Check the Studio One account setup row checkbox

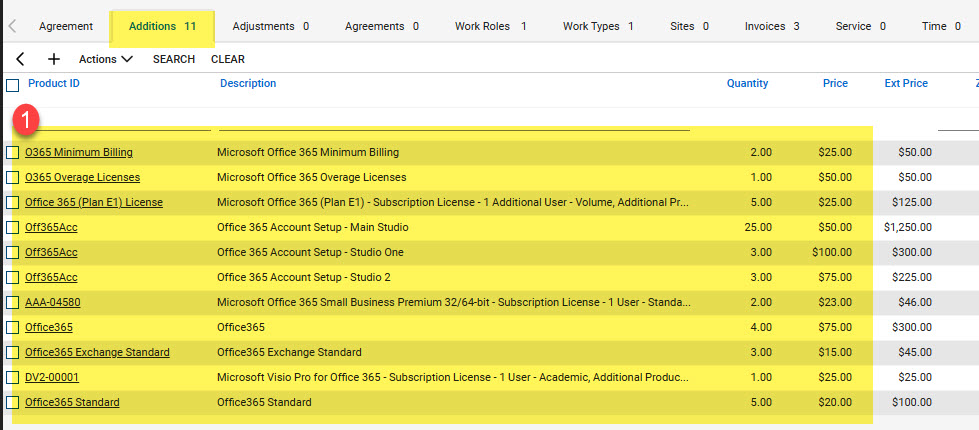pos(12,252)
